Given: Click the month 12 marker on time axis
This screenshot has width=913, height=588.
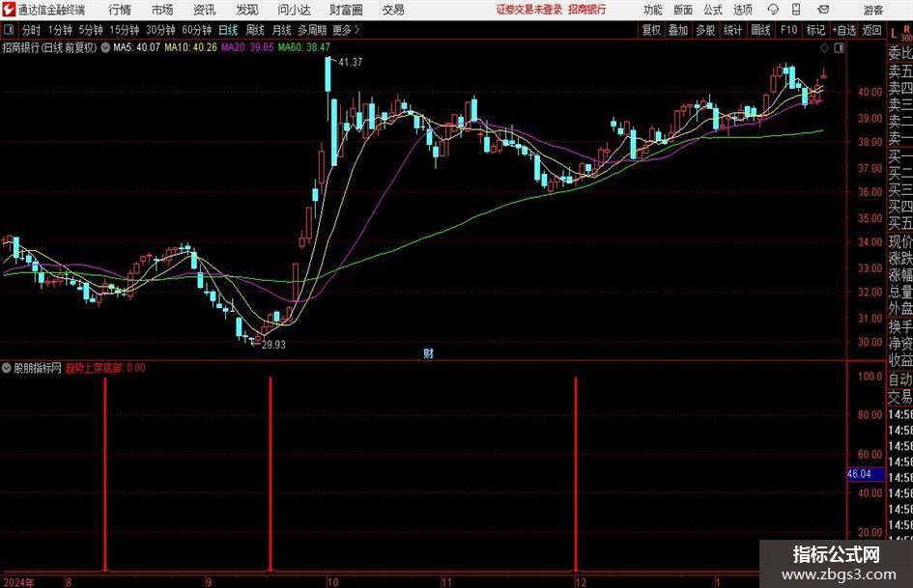Looking at the screenshot, I should click(x=580, y=582).
